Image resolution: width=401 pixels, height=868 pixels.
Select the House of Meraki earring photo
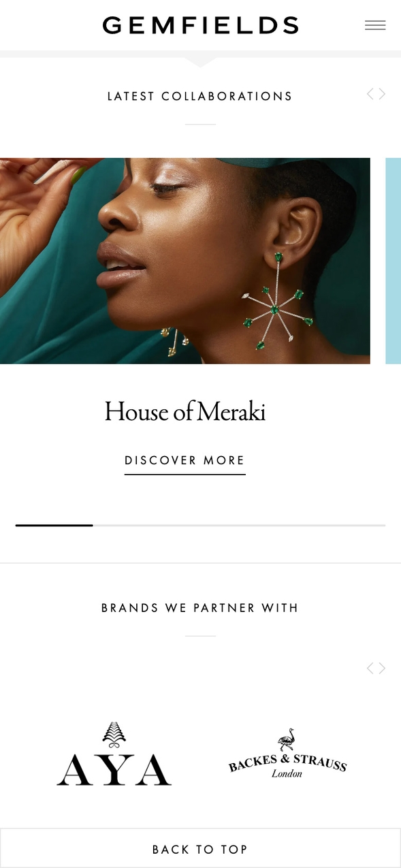tap(185, 261)
